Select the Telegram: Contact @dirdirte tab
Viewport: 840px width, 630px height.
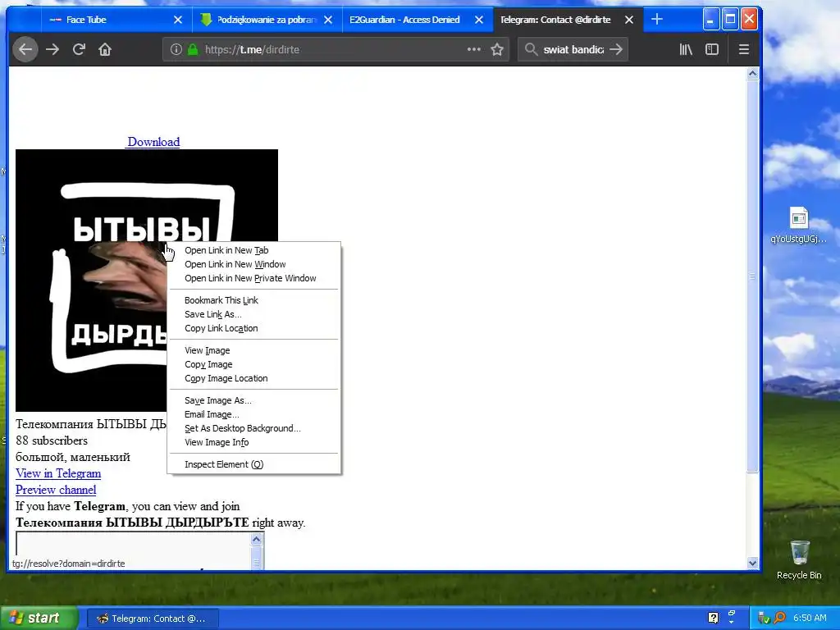tap(568, 20)
